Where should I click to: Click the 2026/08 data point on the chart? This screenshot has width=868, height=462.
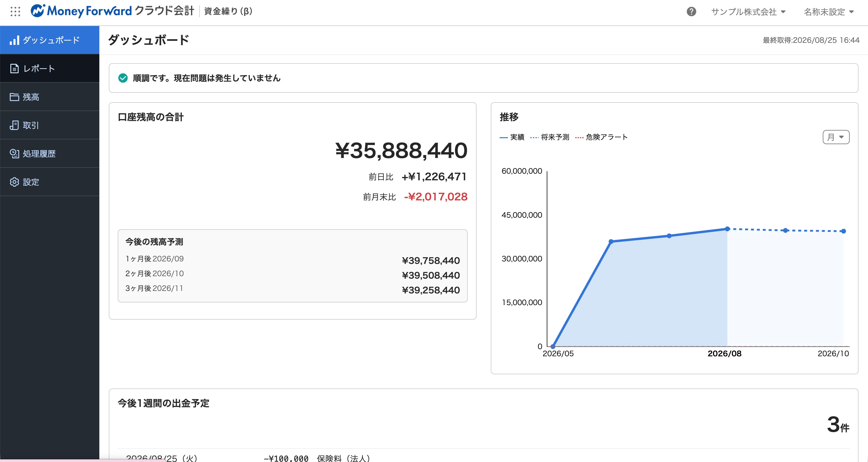pyautogui.click(x=727, y=229)
